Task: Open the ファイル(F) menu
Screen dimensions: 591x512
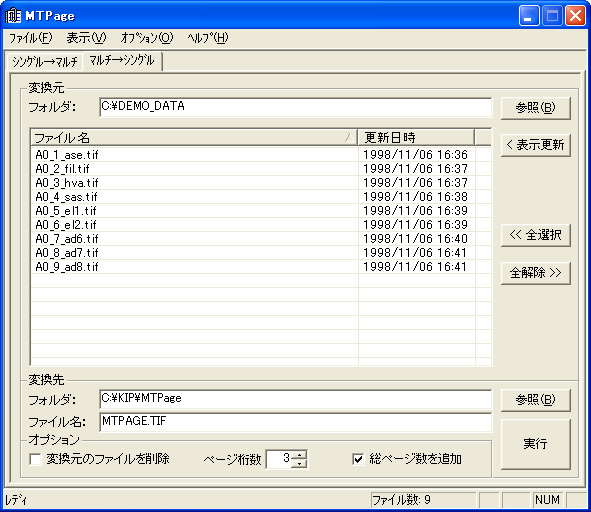Action: coord(31,38)
